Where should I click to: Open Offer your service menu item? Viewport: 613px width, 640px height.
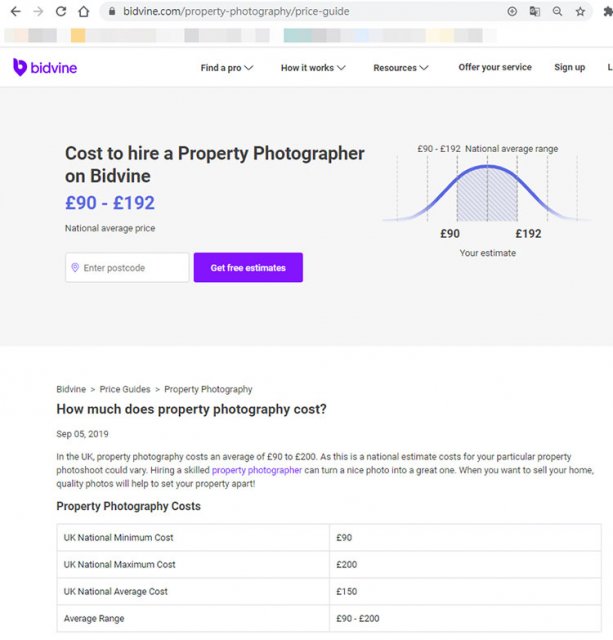click(x=495, y=67)
